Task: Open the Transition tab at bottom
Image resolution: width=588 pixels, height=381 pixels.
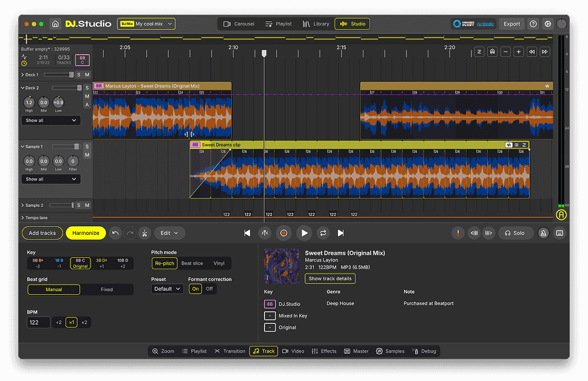Action: point(230,351)
